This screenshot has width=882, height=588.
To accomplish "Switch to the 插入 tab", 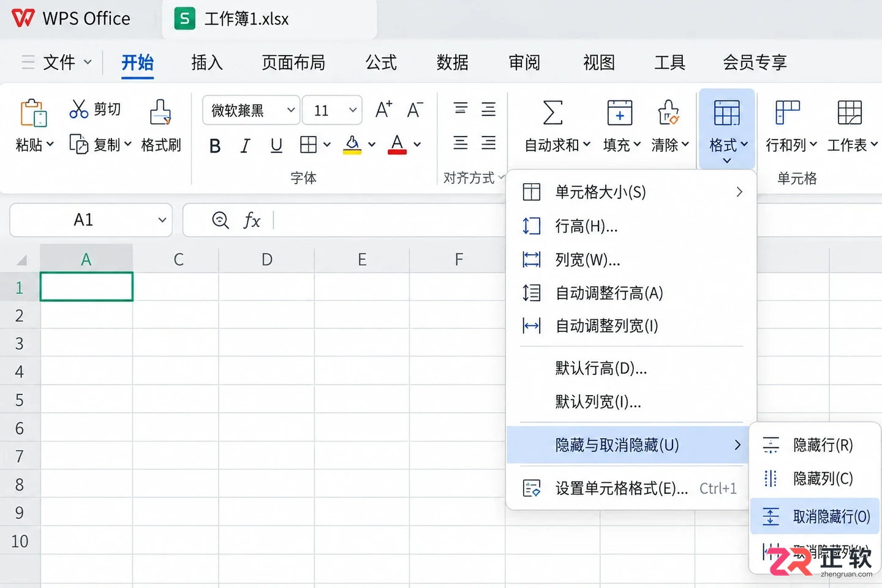I will (207, 62).
